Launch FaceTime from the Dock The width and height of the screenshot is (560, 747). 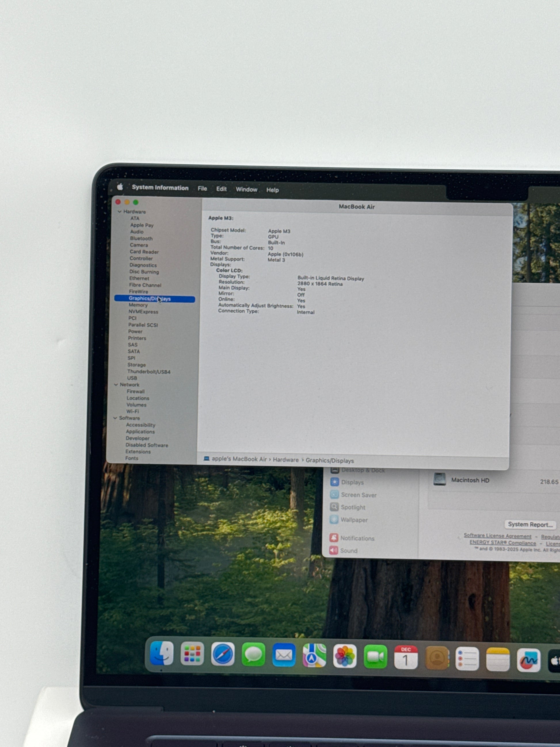(x=375, y=657)
